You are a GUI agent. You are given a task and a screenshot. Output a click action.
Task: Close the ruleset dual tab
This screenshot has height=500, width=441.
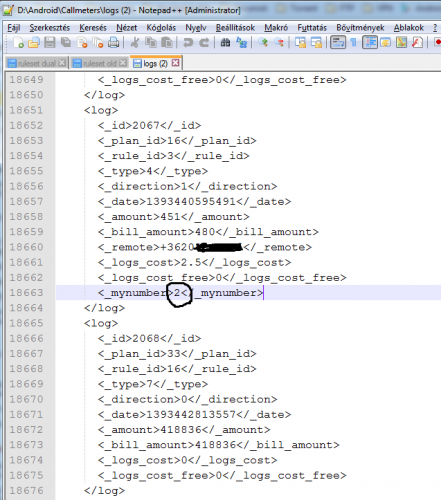coord(62,63)
